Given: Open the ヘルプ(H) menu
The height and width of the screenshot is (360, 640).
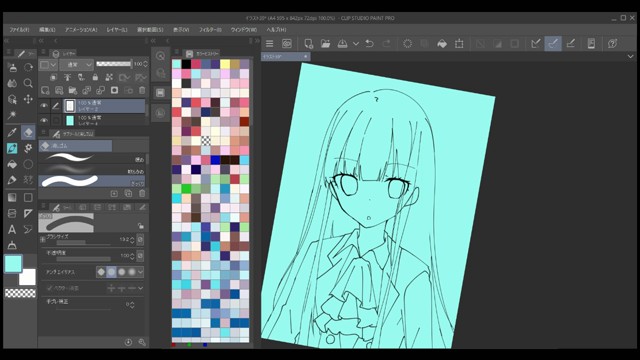Looking at the screenshot, I should click(x=276, y=30).
